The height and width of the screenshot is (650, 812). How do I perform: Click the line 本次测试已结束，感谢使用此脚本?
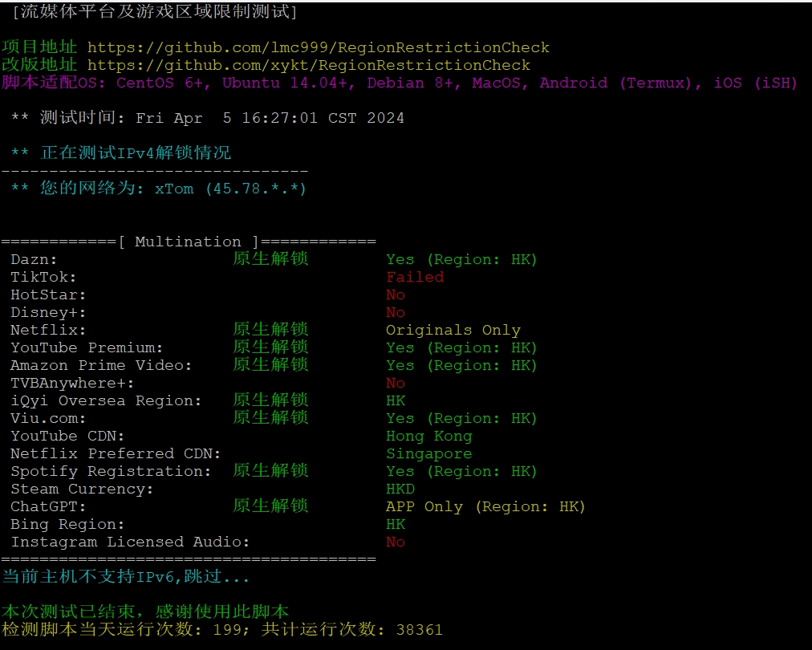[145, 611]
